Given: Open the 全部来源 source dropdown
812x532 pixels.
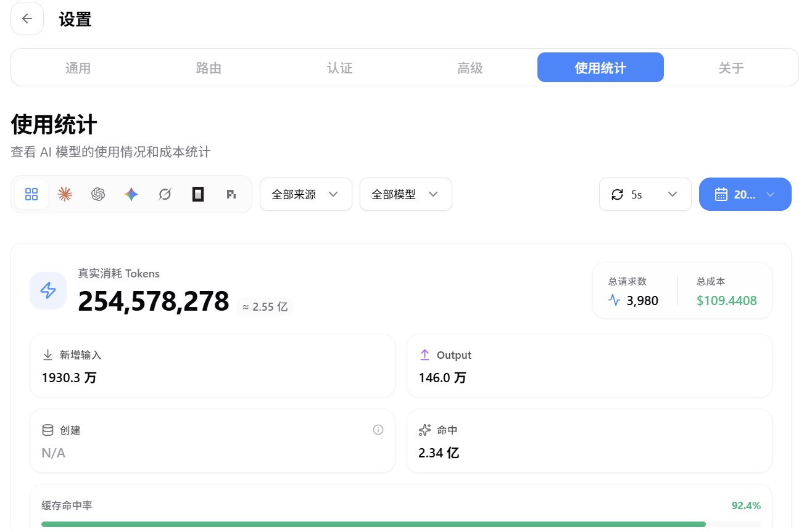Looking at the screenshot, I should (x=306, y=194).
